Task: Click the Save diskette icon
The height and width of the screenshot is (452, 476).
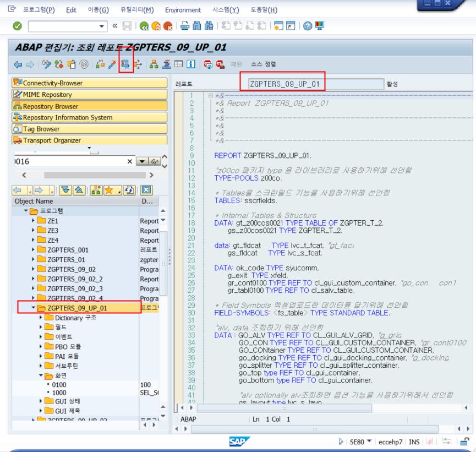Action: 127,26
